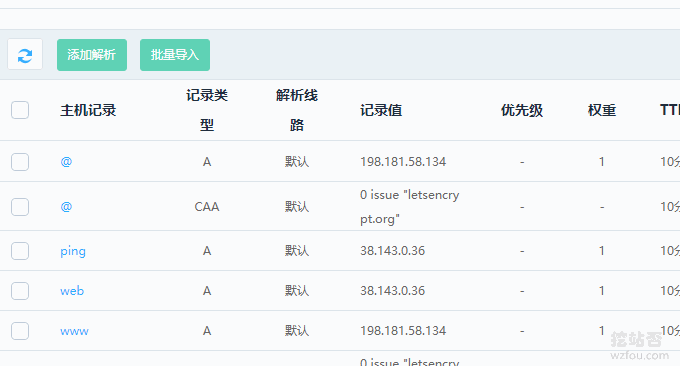Click the 优先级 column header
Screen dimensions: 680x366
(x=522, y=110)
